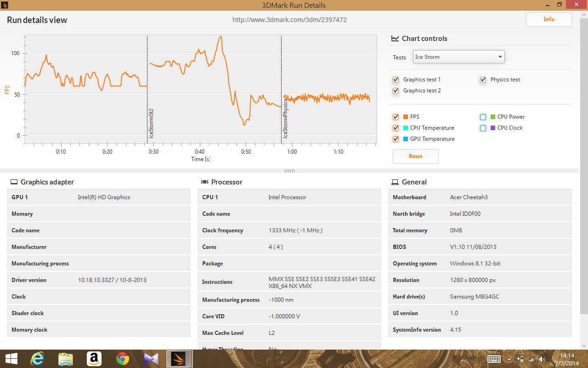Image resolution: width=588 pixels, height=368 pixels.
Task: Click the volume speaker tray icon
Action: (543, 359)
